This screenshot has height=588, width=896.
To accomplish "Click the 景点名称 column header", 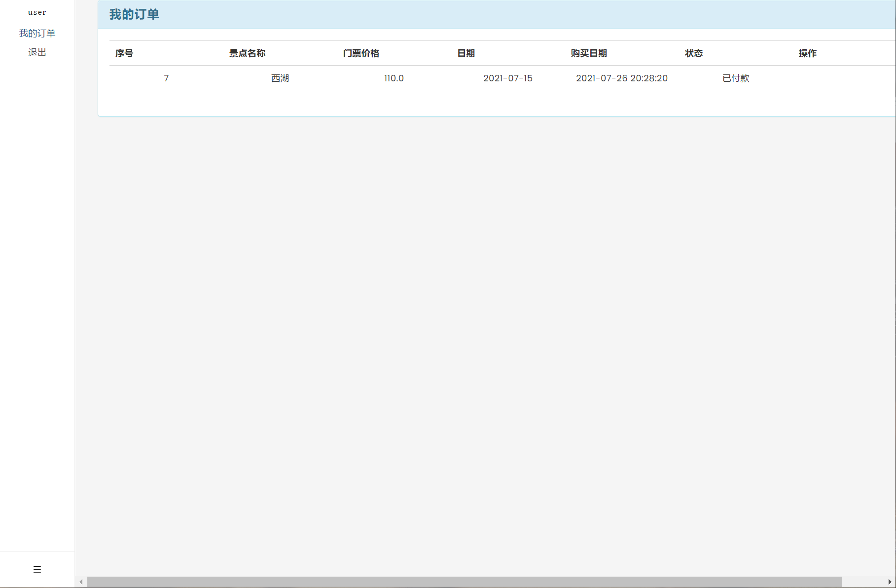I will click(x=247, y=53).
